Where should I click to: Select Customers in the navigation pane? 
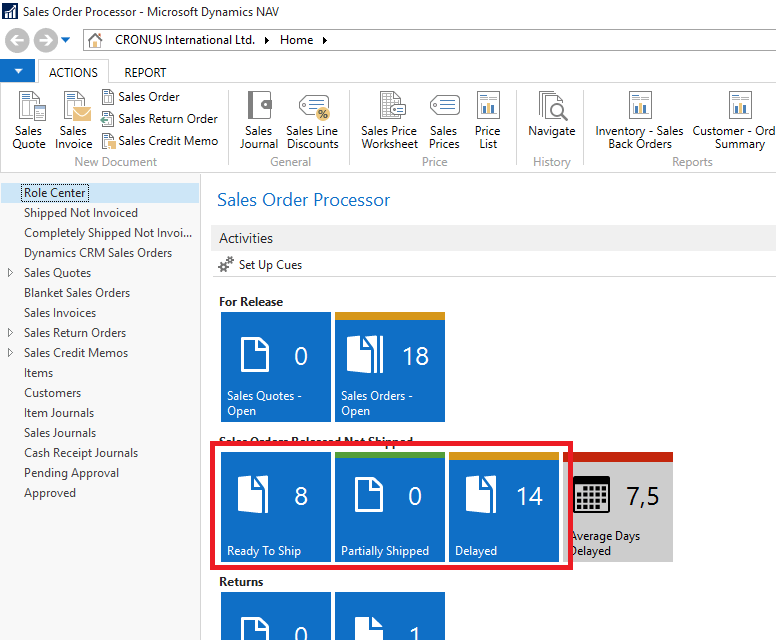tap(52, 393)
